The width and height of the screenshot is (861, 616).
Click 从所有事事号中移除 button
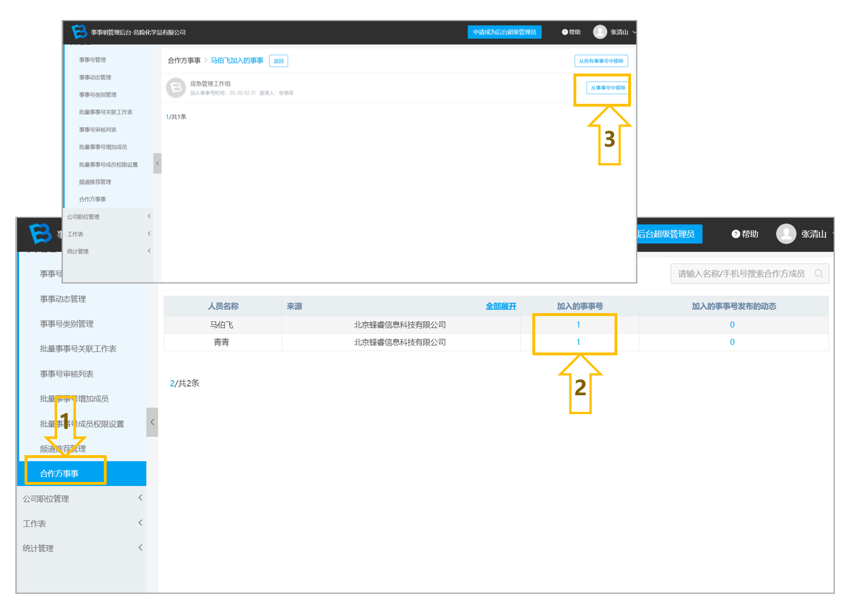(x=601, y=61)
